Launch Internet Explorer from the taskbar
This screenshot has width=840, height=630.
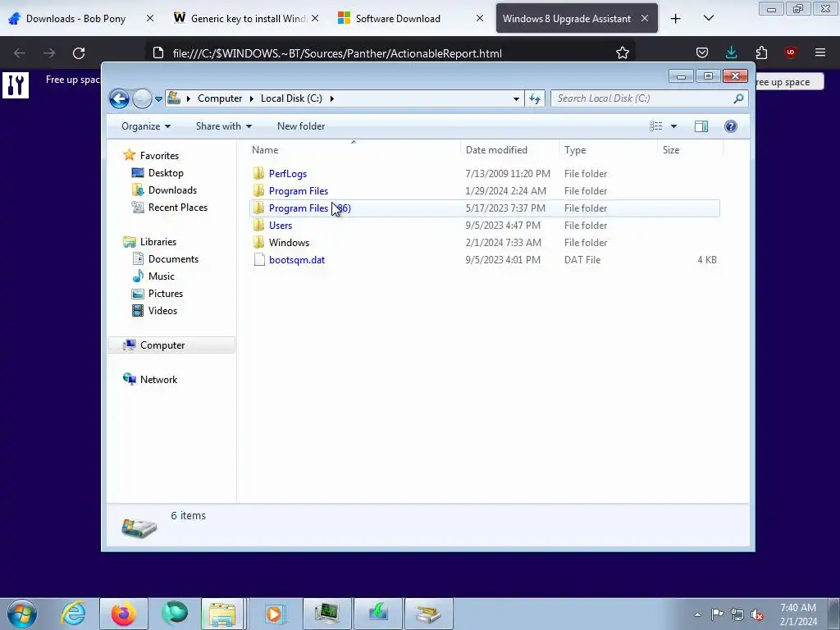click(x=73, y=614)
